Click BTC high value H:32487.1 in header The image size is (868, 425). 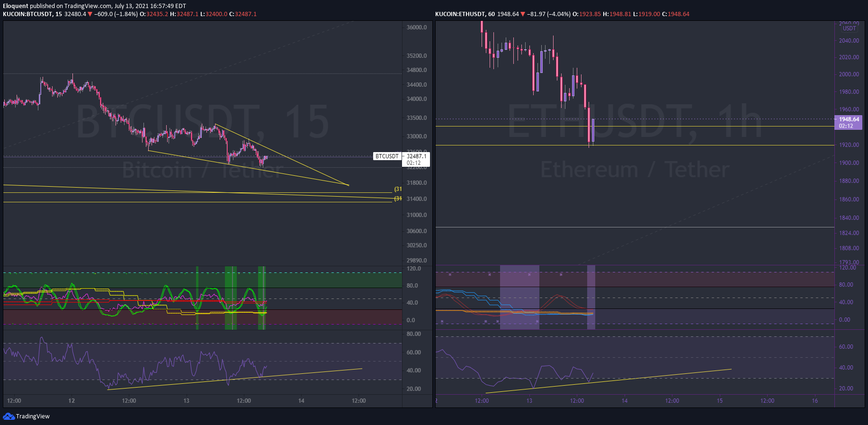(184, 14)
